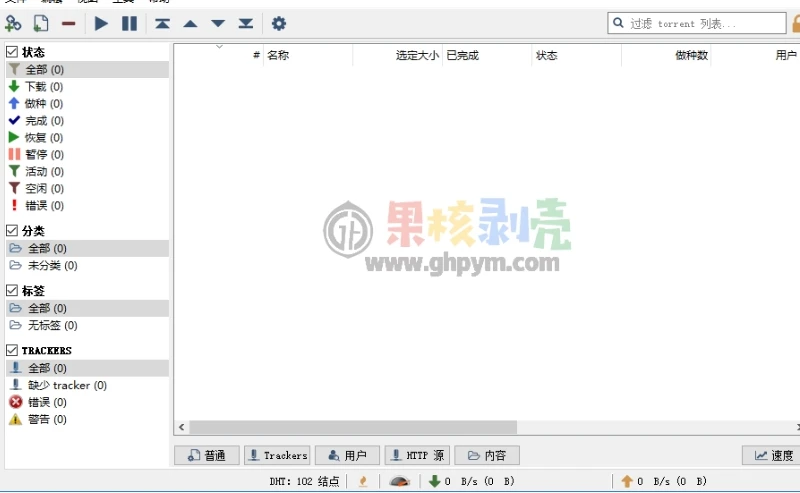The width and height of the screenshot is (800, 493).
Task: Select 全部 (0) under TRACKERS
Action: [87, 368]
